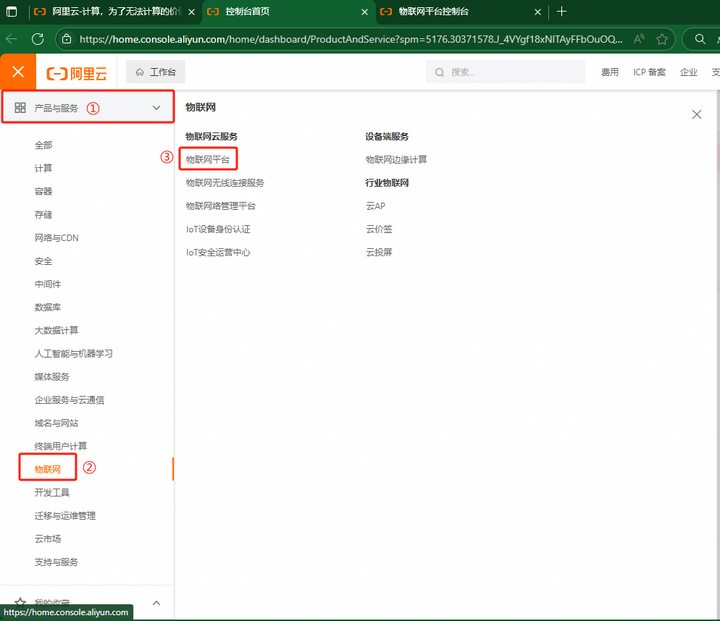This screenshot has height=621, width=720.
Task: Switch to the 物联网平台控制台 browser tab
Action: click(x=461, y=11)
